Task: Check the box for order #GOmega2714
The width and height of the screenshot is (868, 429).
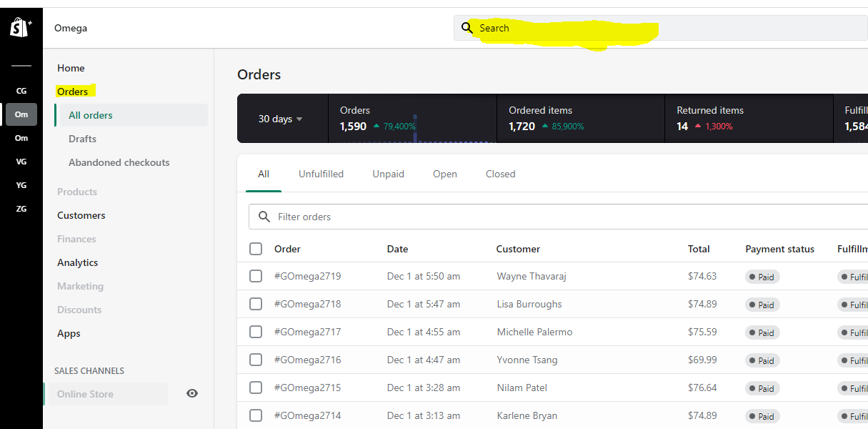Action: [x=256, y=415]
